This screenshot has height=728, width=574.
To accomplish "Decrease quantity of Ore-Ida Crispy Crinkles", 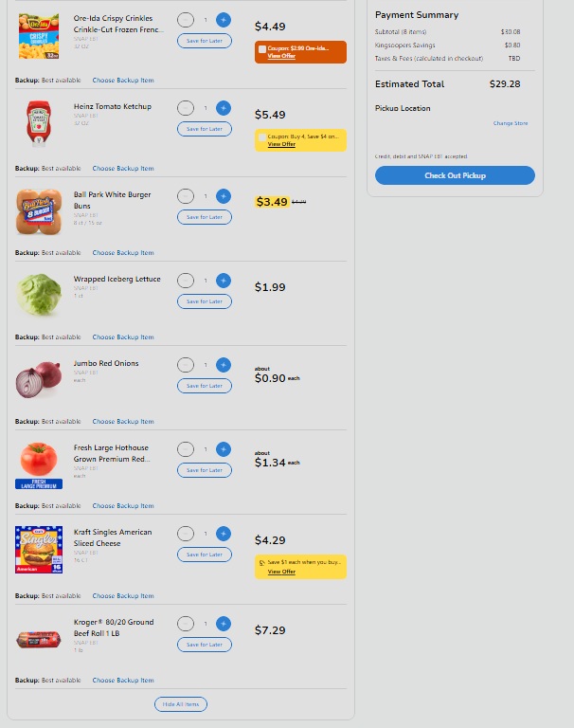I will coord(186,20).
